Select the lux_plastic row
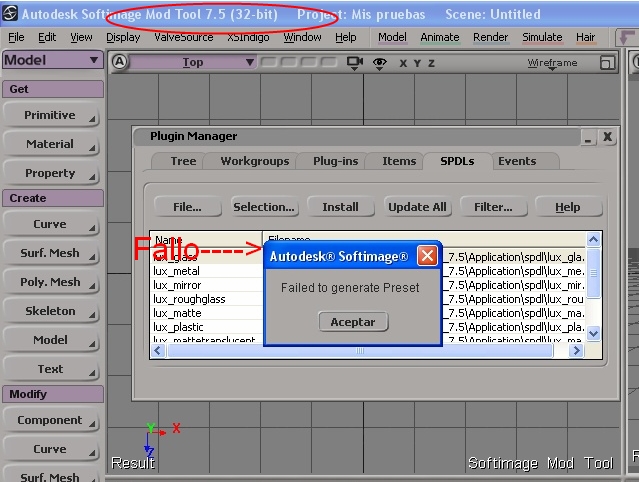The width and height of the screenshot is (639, 482). coord(206,327)
